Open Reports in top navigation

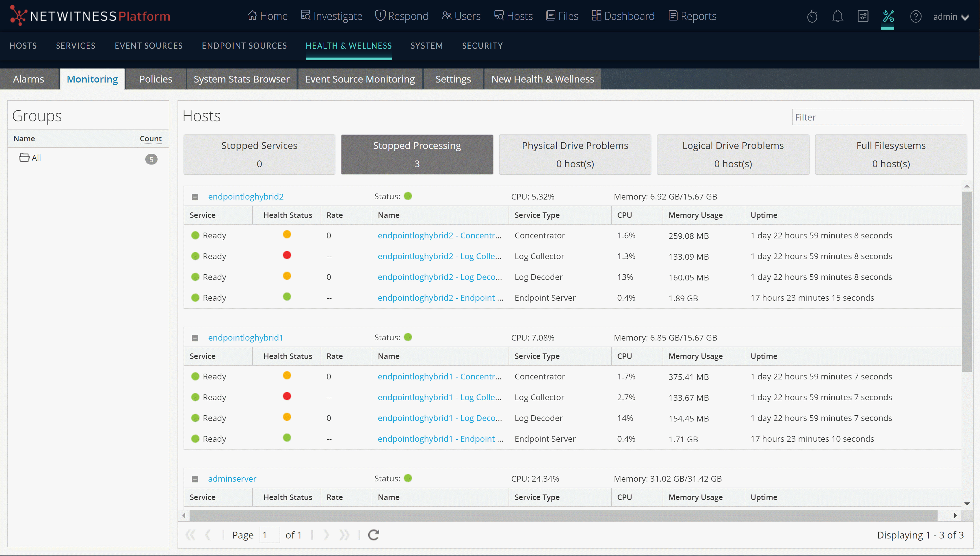[x=692, y=16]
